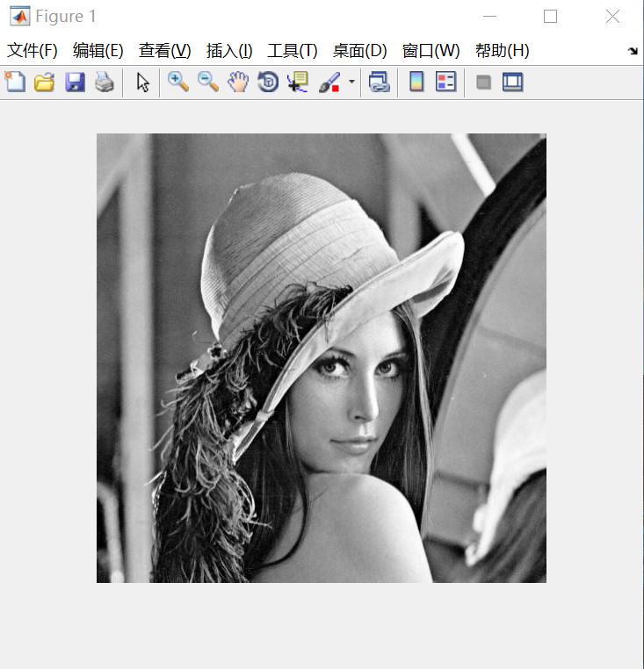Viewport: 644px width, 669px height.
Task: Click the displayed grayscale image
Action: point(322,358)
